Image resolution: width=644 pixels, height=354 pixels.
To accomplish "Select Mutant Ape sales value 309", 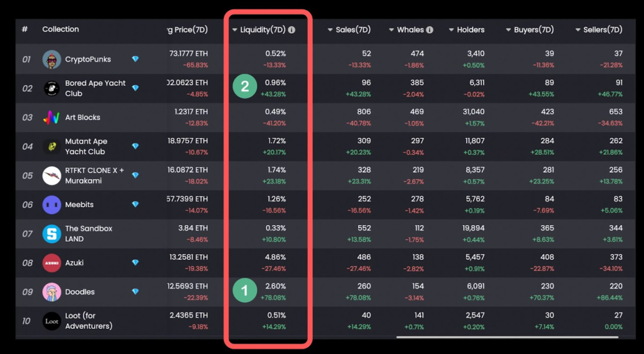I will [364, 141].
